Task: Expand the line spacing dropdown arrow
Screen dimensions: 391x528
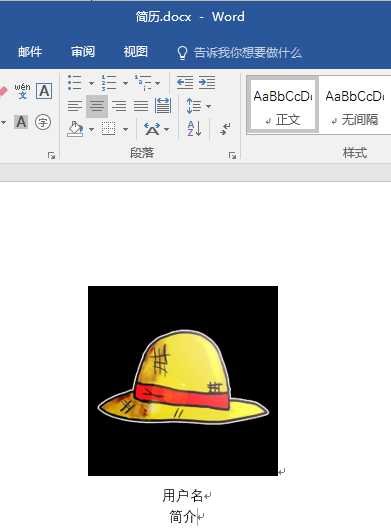Action: pyautogui.click(x=208, y=107)
